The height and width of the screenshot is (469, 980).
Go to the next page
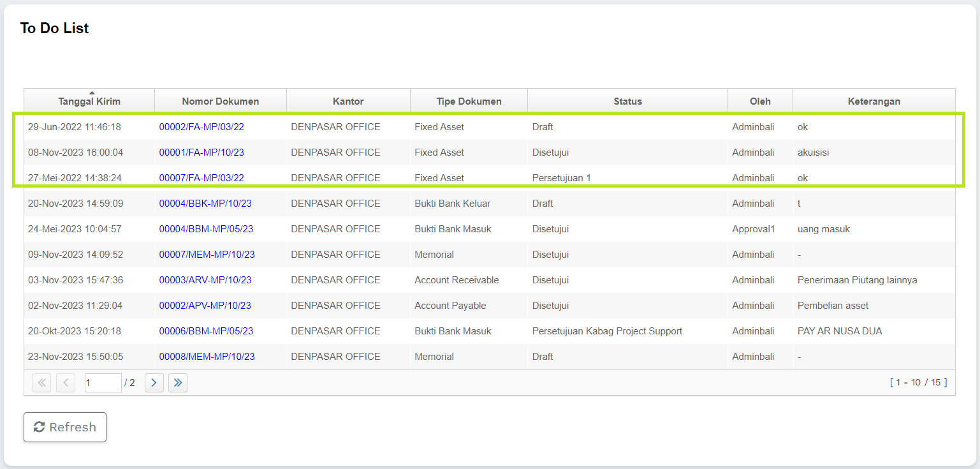tap(154, 383)
